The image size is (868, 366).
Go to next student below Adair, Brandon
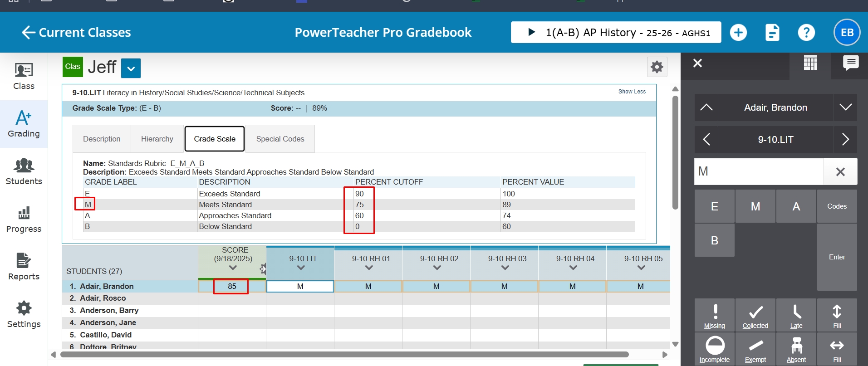point(845,107)
